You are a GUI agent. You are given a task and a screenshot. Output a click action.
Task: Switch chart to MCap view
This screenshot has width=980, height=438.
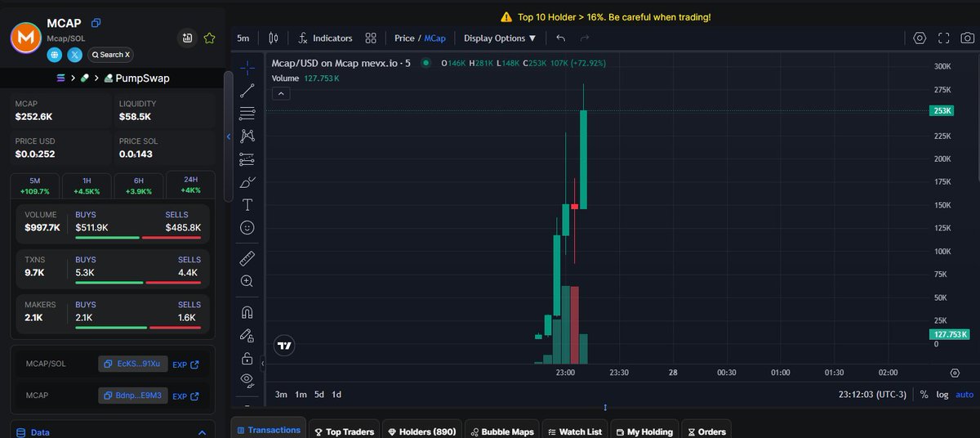[434, 38]
